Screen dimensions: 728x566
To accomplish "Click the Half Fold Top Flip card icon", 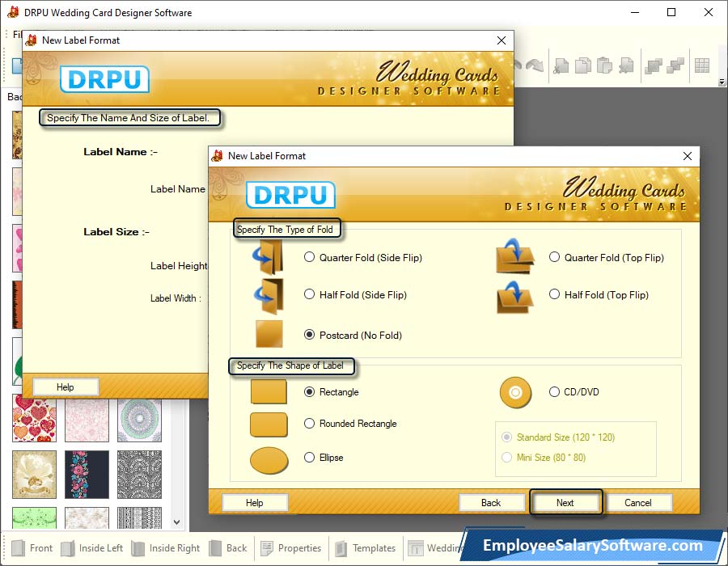I will pos(514,297).
